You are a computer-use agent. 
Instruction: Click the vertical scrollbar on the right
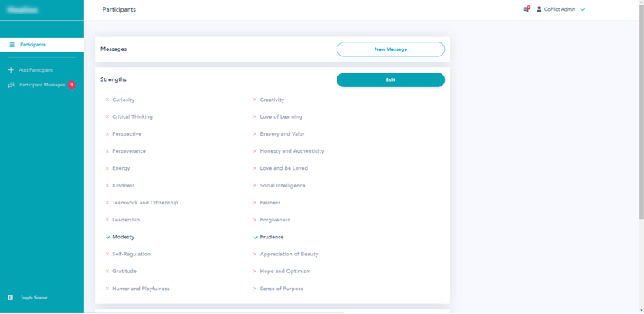(x=641, y=154)
